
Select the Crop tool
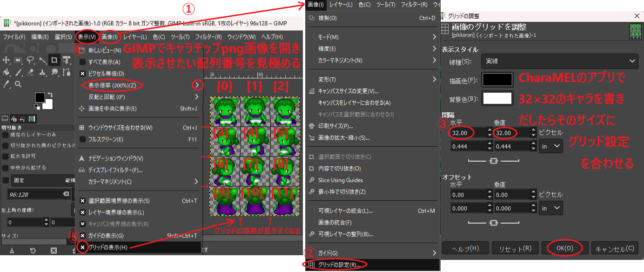[54, 60]
